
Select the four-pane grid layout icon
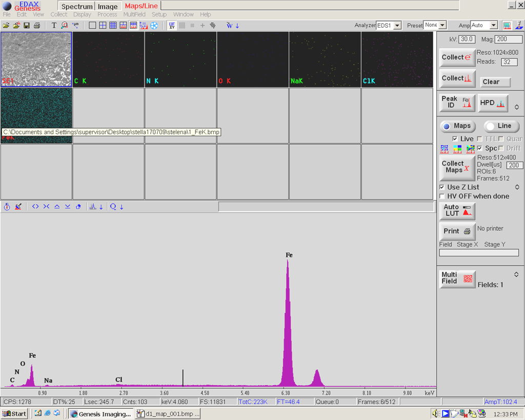pos(103,26)
